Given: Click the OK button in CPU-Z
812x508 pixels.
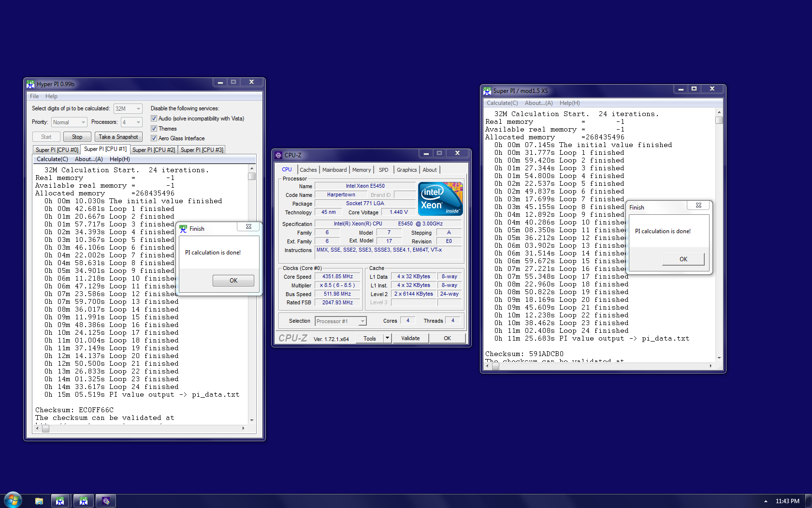Looking at the screenshot, I should tap(448, 338).
